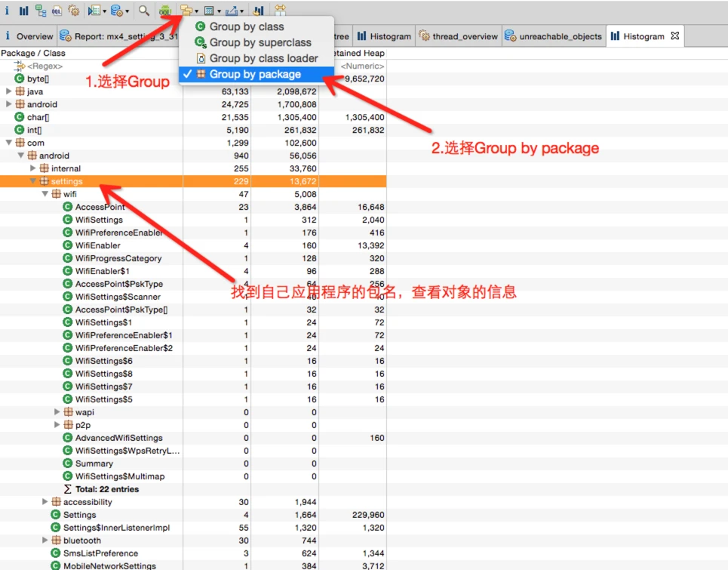Click the green Android OQL toolbar icon
The height and width of the screenshot is (570, 728).
[164, 11]
